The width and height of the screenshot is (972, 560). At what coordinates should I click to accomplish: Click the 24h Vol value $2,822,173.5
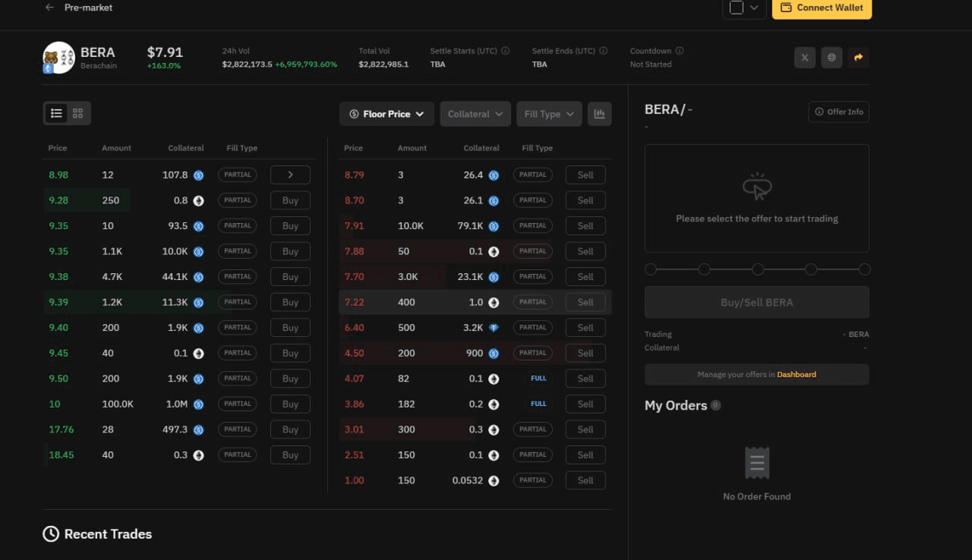point(247,64)
